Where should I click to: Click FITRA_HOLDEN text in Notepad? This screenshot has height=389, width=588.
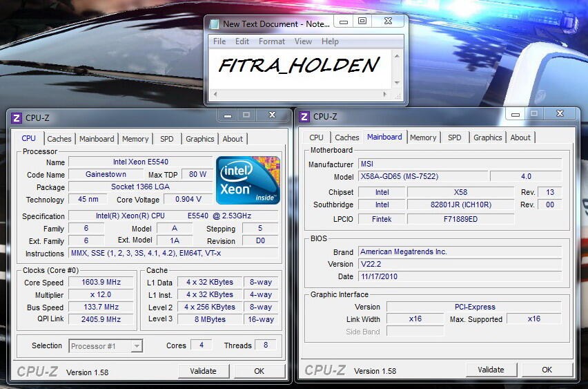pyautogui.click(x=299, y=66)
